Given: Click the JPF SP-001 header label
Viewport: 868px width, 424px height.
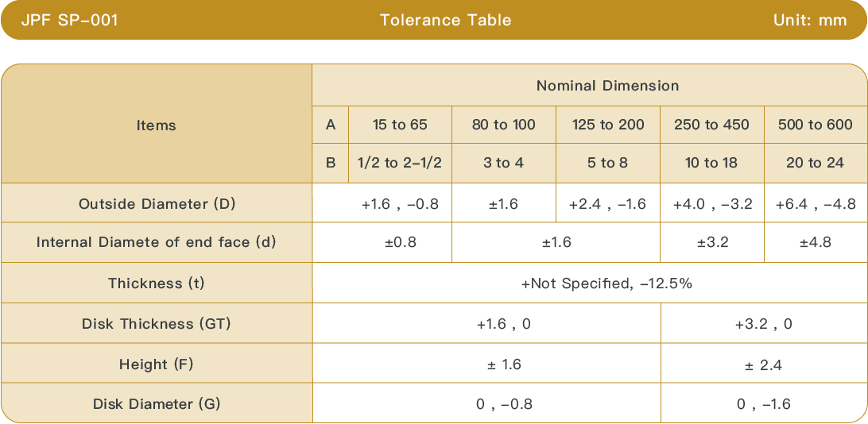Looking at the screenshot, I should coord(69,21).
